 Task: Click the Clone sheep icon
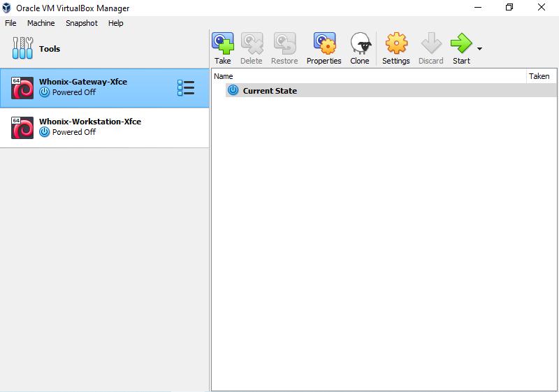[x=360, y=44]
